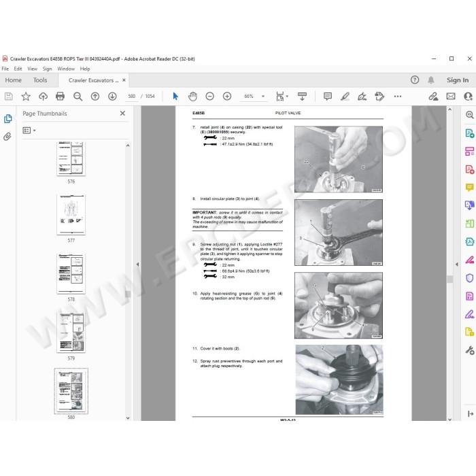Screen dimensions: 476x476
Task: Click the upload to cloud icon
Action: click(43, 97)
